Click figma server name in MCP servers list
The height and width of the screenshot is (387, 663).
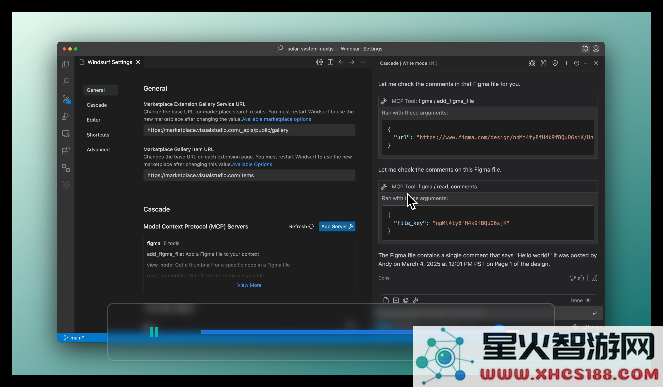tap(153, 243)
